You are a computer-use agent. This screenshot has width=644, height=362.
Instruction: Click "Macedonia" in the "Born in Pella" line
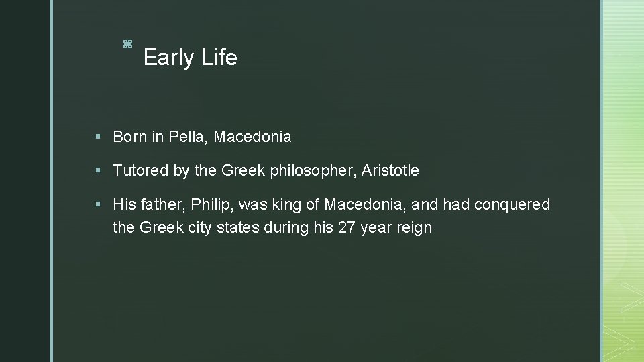click(254, 137)
